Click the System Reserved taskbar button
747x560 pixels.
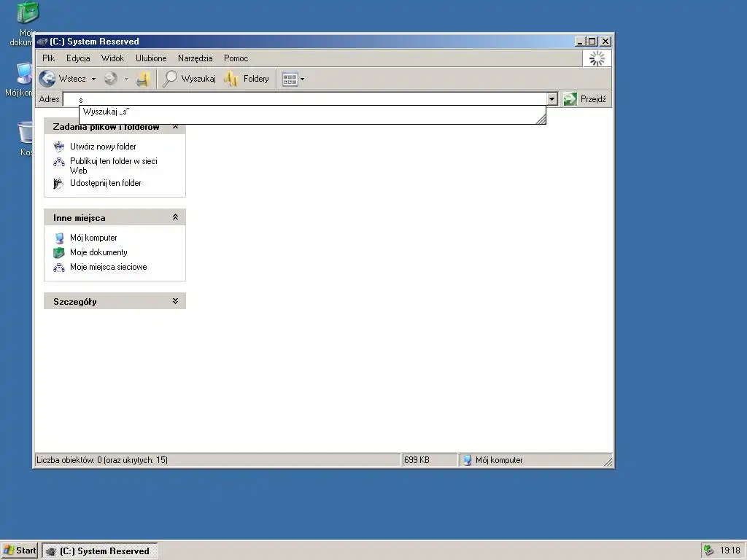(x=100, y=551)
